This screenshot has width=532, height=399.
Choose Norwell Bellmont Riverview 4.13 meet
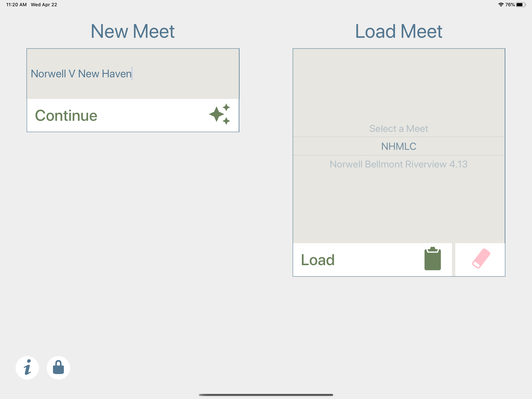coord(399,164)
